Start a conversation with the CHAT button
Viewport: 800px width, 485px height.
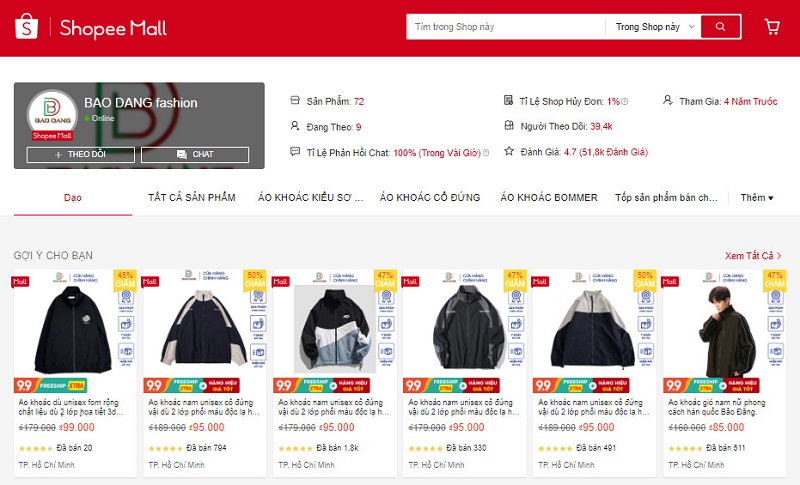195,155
